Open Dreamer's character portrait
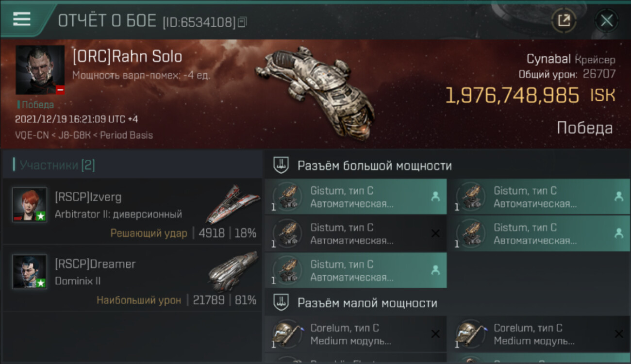 pyautogui.click(x=30, y=272)
